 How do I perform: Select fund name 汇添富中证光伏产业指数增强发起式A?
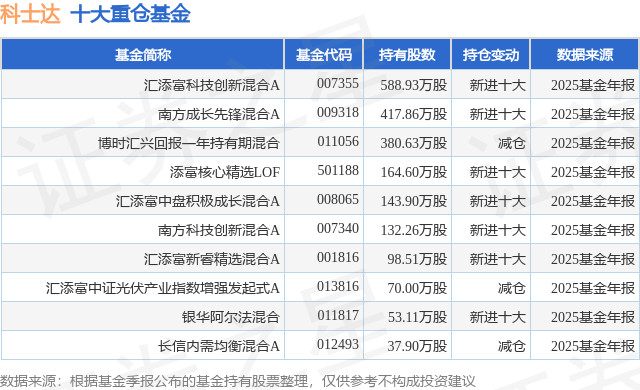[162, 288]
